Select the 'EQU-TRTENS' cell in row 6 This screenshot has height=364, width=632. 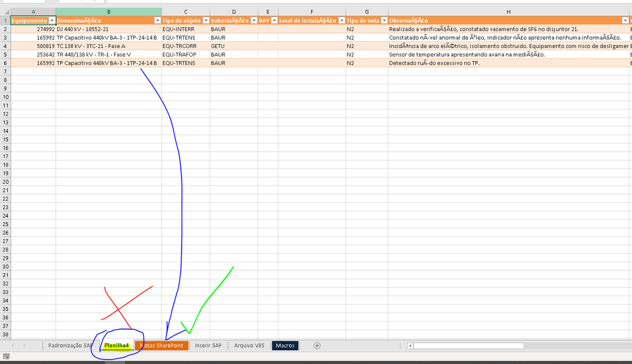coord(185,63)
